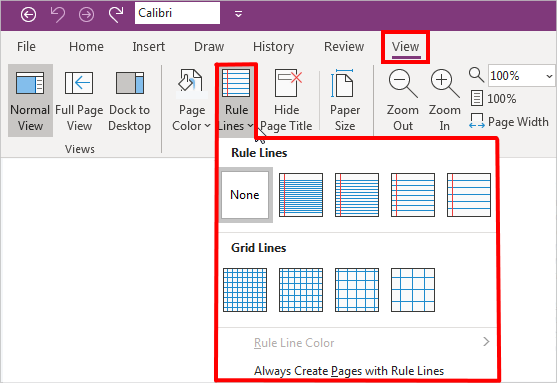Image resolution: width=557 pixels, height=383 pixels.
Task: Switch to Normal View
Action: click(31, 101)
